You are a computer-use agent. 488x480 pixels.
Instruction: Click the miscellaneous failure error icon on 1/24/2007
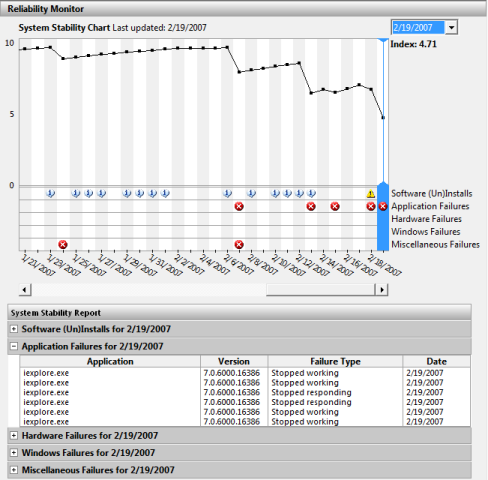[x=63, y=245]
